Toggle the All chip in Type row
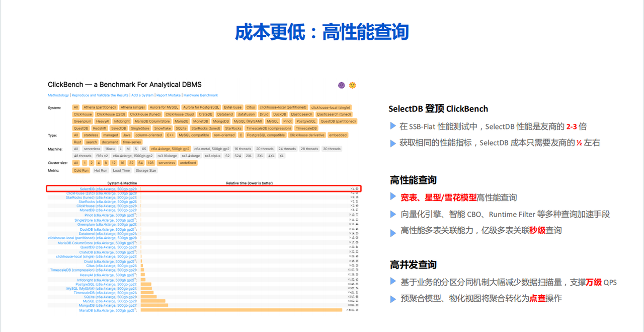The image size is (644, 332). click(76, 135)
